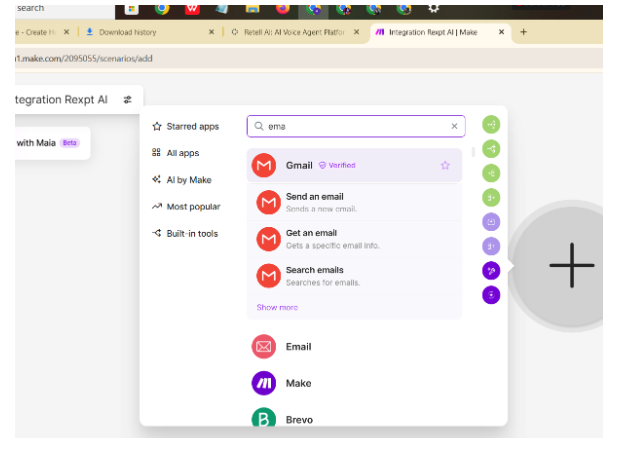Click Show more under Gmail modules

tap(277, 307)
